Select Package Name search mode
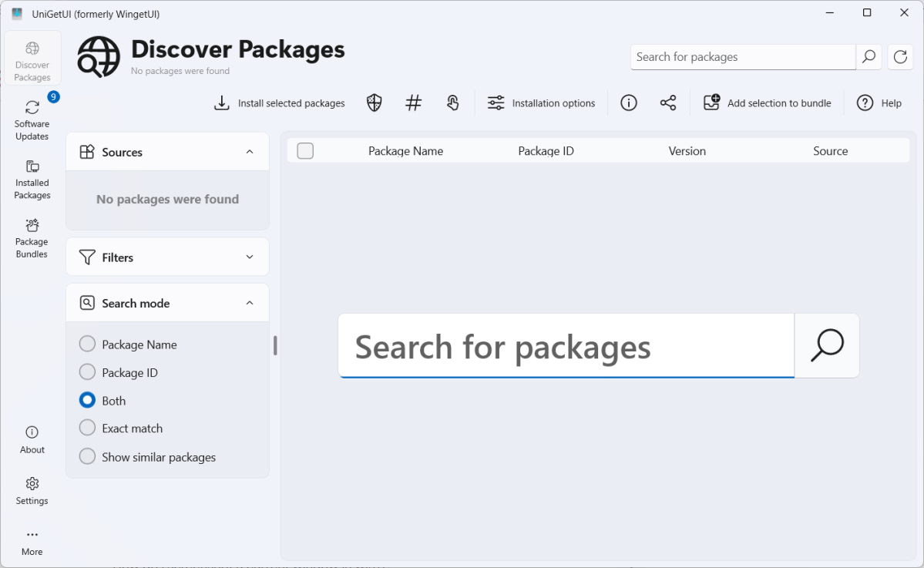924x568 pixels. (x=128, y=344)
